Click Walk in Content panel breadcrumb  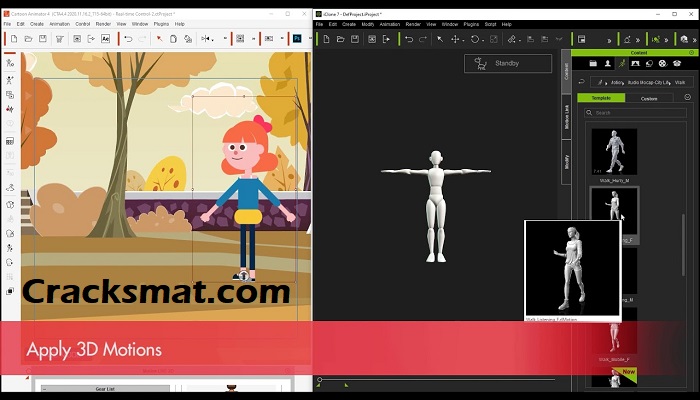click(679, 82)
